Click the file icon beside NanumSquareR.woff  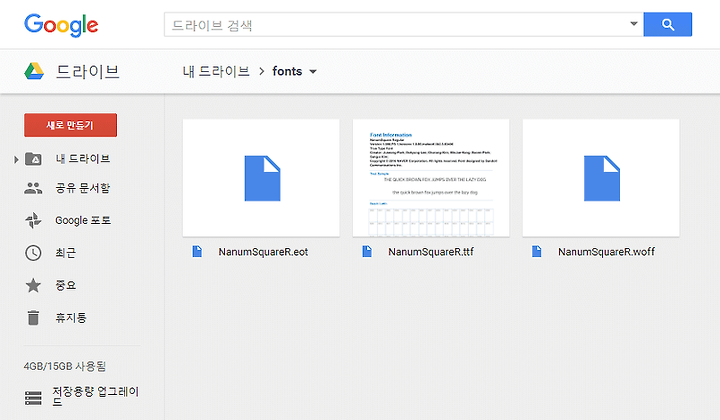point(537,252)
